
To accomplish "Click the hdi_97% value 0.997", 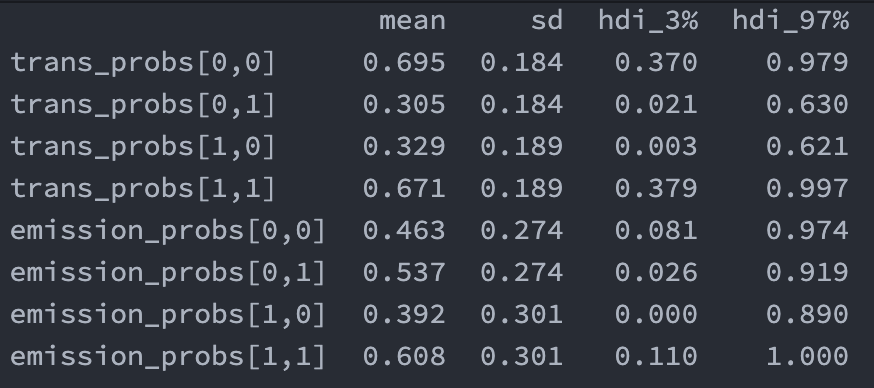I will 807,188.
